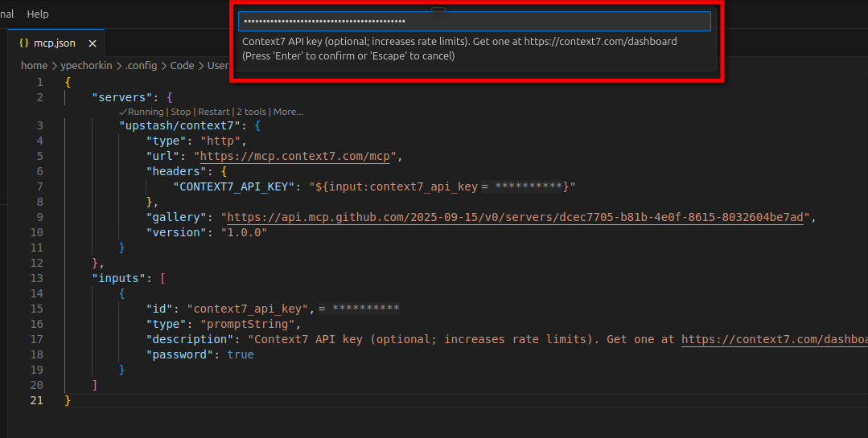This screenshot has height=438, width=868.
Task: Open the Help menu
Action: coord(38,14)
